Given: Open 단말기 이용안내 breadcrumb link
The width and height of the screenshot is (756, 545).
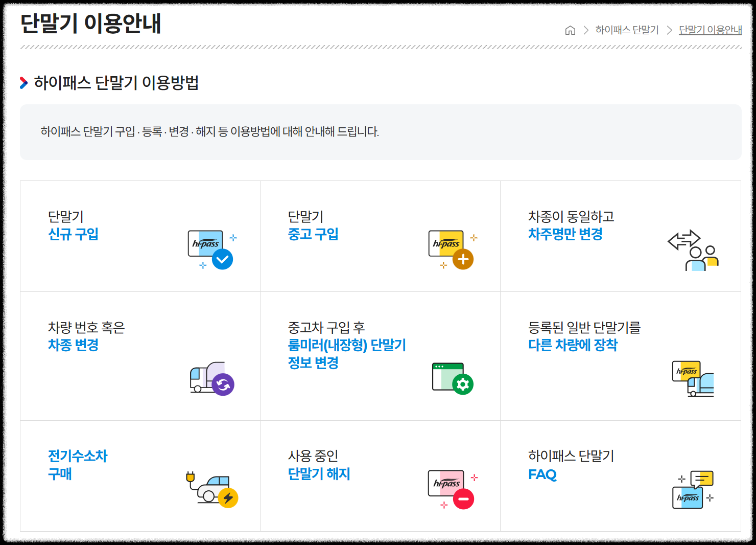Looking at the screenshot, I should 710,30.
